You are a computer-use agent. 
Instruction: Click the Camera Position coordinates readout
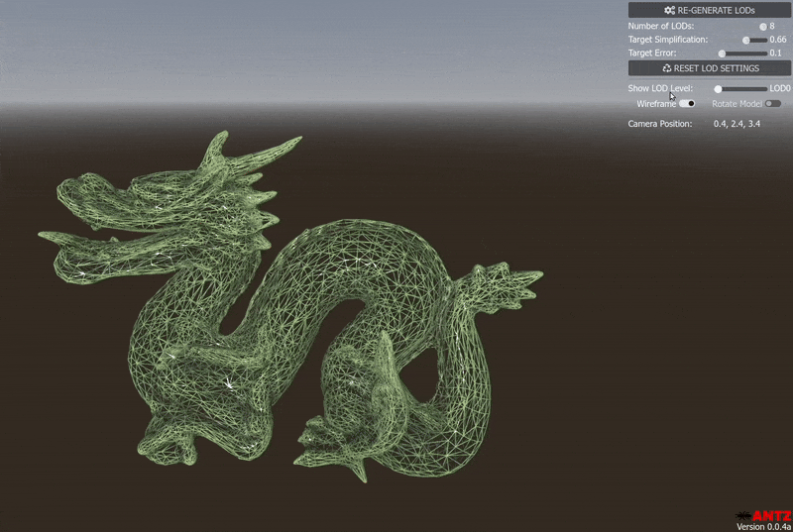[x=736, y=124]
